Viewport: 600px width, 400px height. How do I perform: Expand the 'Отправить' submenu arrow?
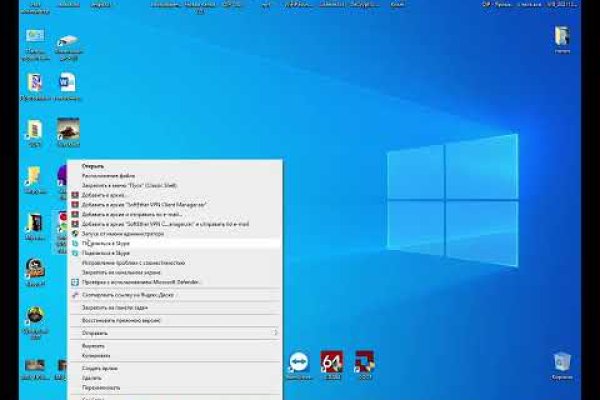[x=276, y=332]
